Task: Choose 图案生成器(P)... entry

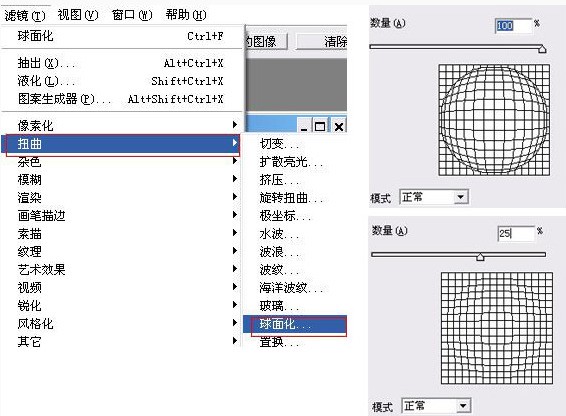Action: [121, 99]
